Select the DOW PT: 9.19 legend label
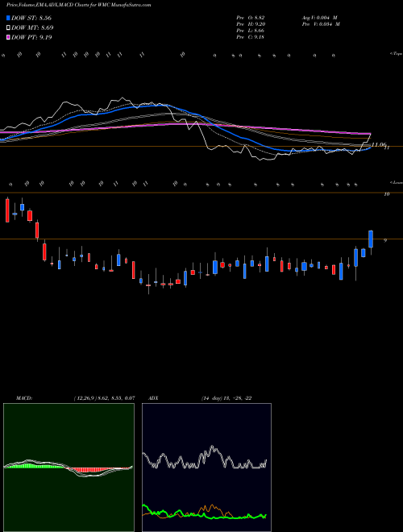 point(31,37)
